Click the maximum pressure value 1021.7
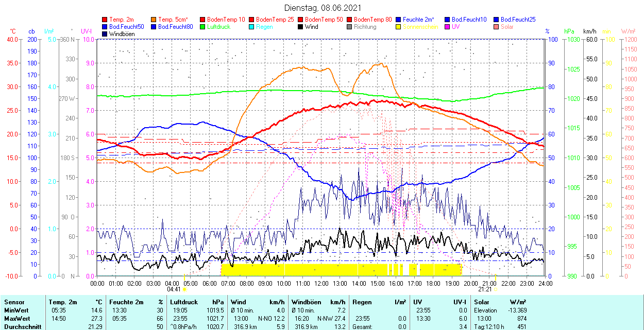Image resolution: width=644 pixels, height=330 pixels. [x=216, y=319]
